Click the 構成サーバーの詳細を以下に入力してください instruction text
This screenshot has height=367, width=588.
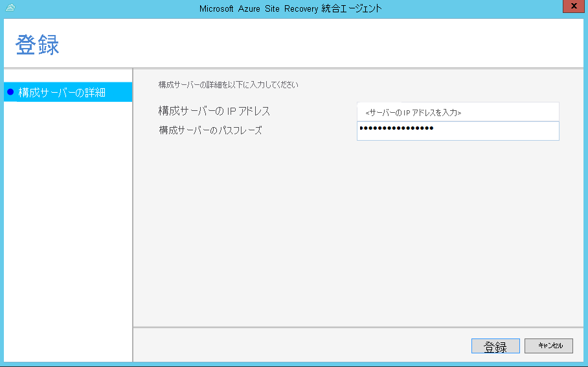tap(229, 85)
